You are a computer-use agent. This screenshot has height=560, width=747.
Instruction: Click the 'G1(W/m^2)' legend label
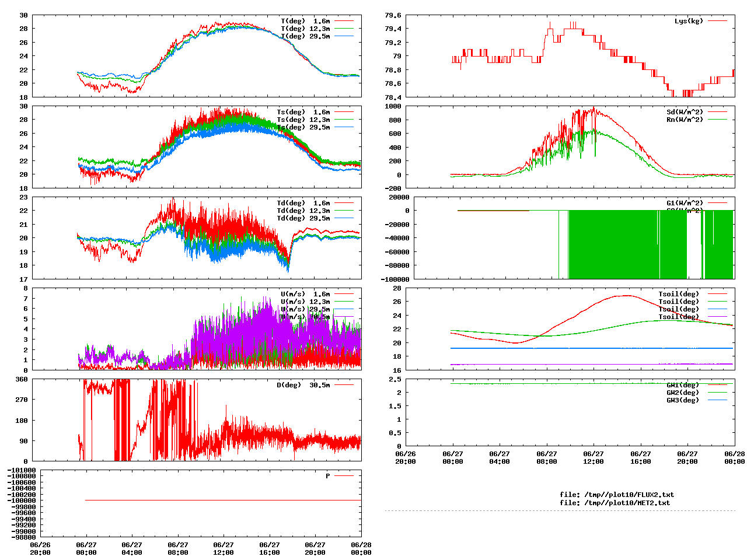point(685,203)
